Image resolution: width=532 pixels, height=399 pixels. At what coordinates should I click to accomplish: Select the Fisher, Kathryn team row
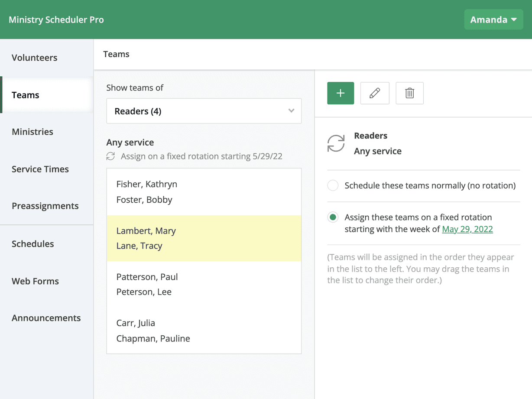click(204, 192)
